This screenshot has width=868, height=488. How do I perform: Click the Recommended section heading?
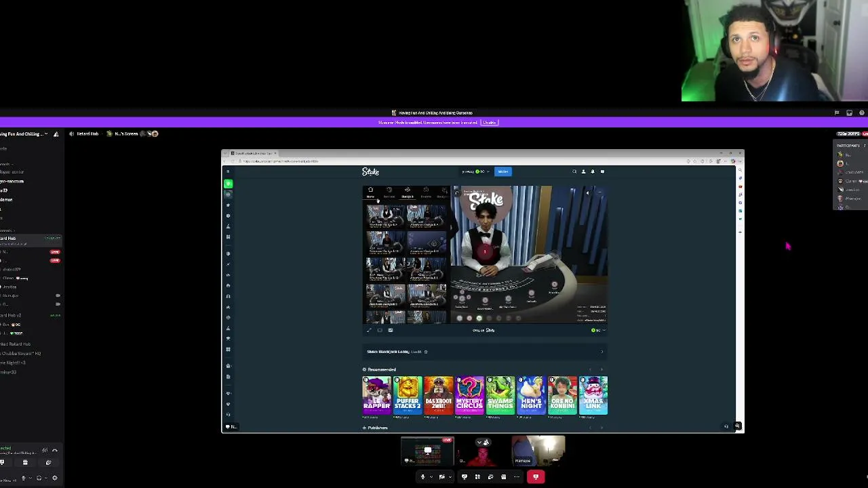pyautogui.click(x=382, y=369)
